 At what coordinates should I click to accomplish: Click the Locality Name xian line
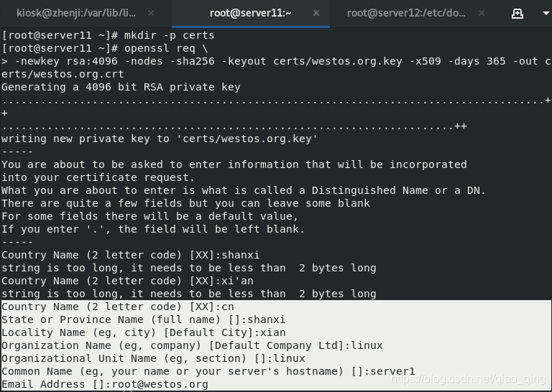pyautogui.click(x=144, y=332)
